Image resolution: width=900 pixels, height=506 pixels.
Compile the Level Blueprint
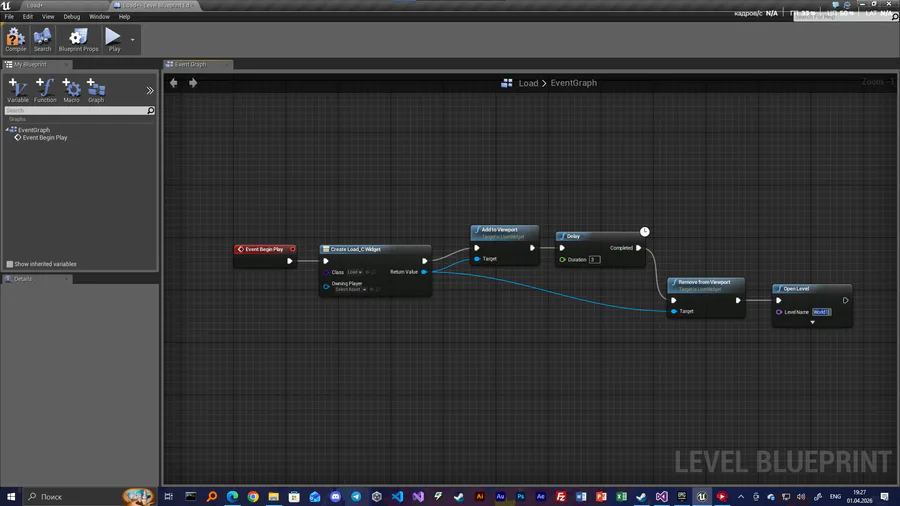15,40
